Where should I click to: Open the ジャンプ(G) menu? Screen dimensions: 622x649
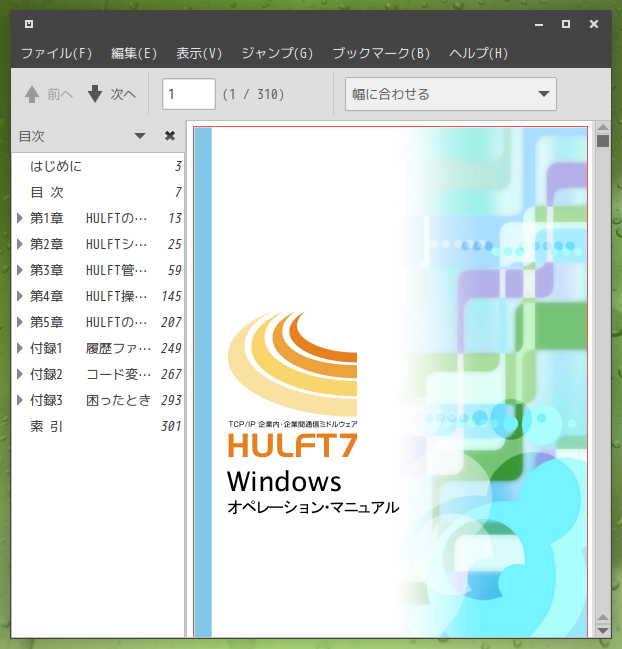pos(277,53)
